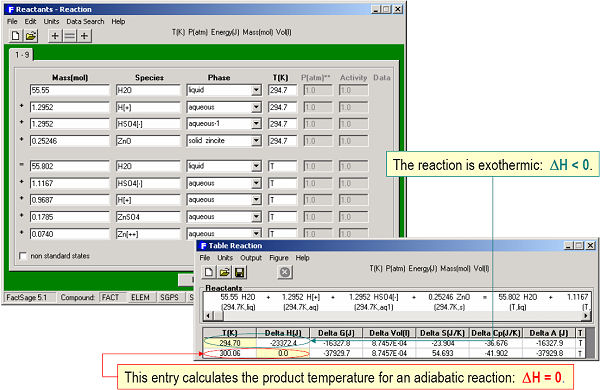The image size is (600, 390).
Task: Click the New file icon in Reactants toolbar
Action: [16, 36]
